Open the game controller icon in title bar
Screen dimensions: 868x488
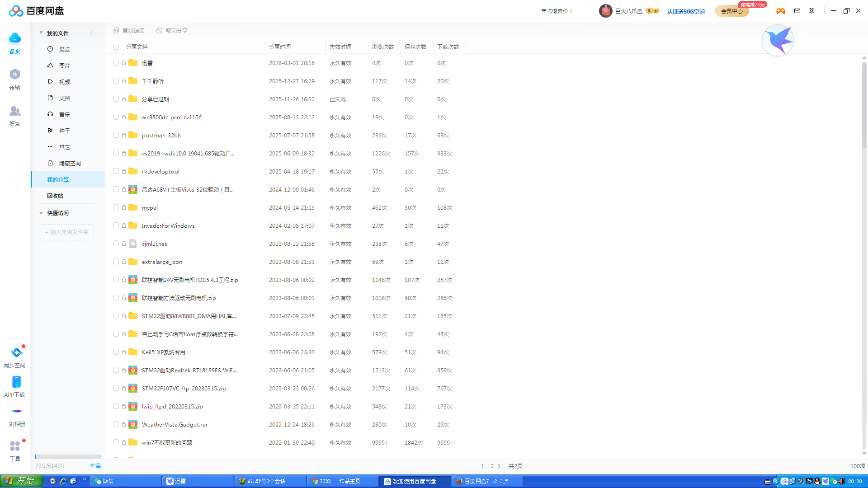pos(781,11)
